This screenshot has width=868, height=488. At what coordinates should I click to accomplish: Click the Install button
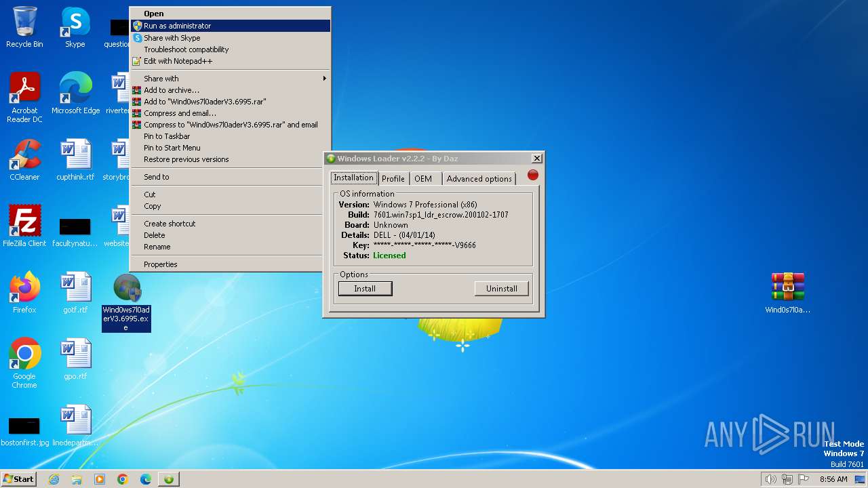click(x=365, y=289)
